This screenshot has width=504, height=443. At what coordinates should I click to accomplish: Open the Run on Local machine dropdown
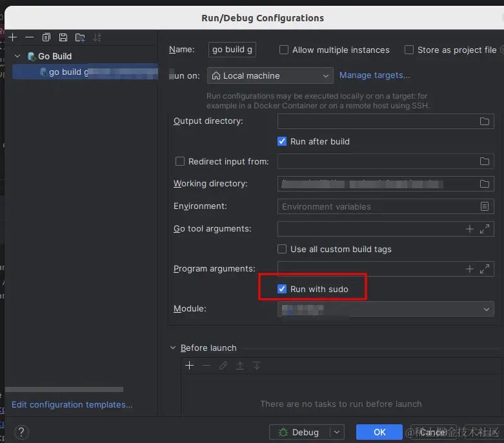pos(270,76)
